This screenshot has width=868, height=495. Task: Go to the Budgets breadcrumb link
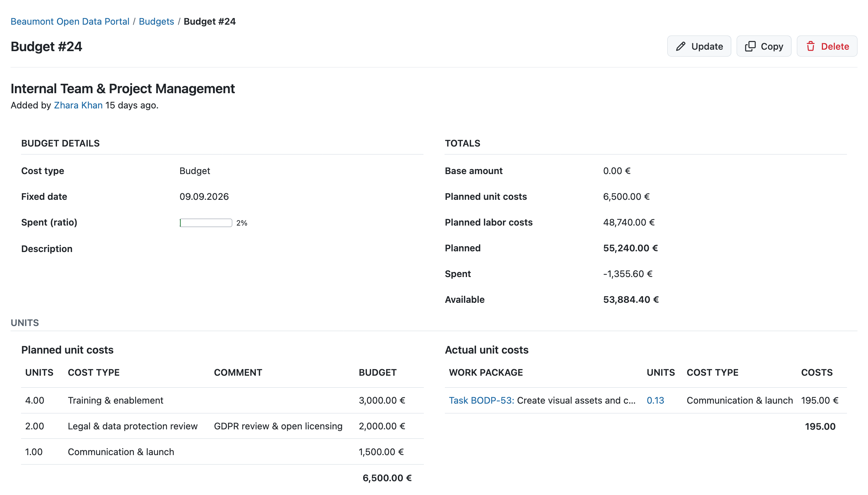[156, 21]
